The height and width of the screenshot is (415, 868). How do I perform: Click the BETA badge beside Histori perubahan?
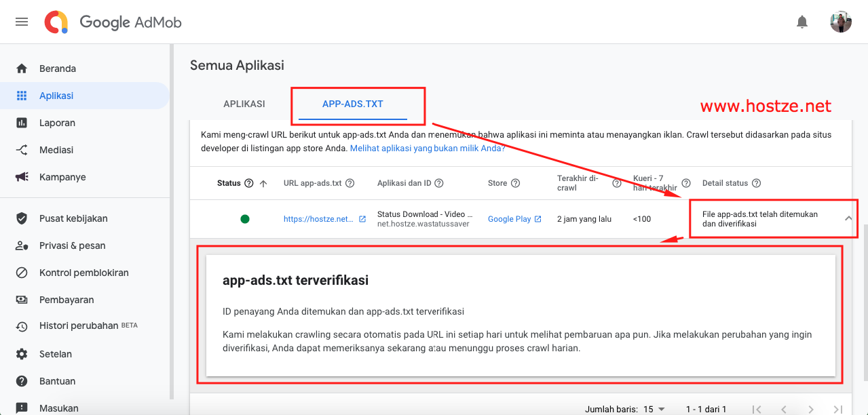(x=129, y=325)
